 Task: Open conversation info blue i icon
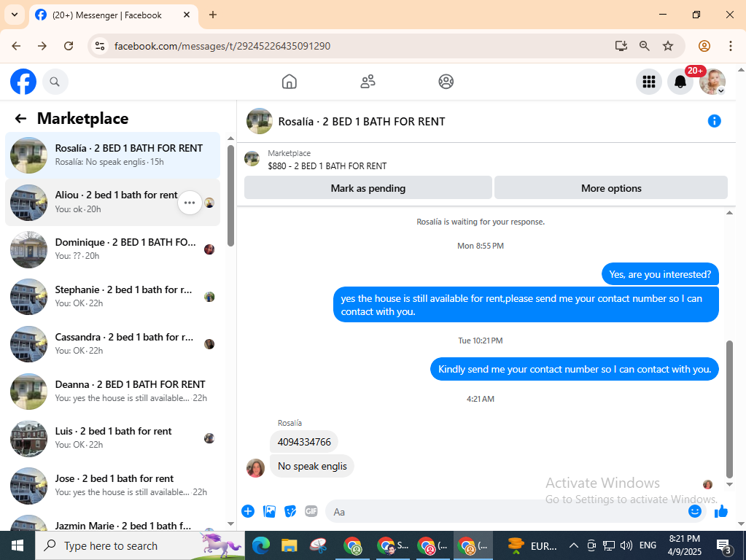point(714,121)
